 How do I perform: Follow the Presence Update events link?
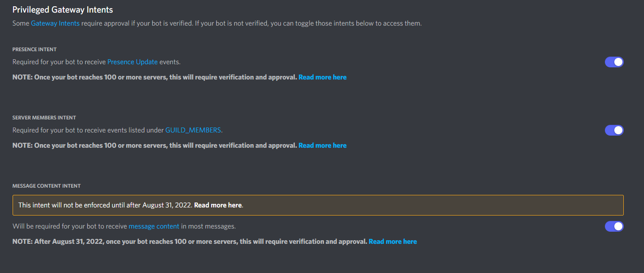(x=133, y=62)
